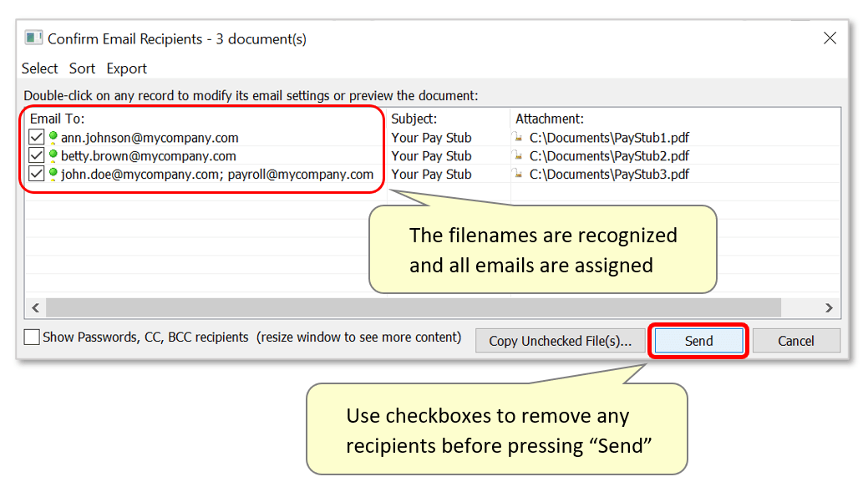Close the Confirm Email Recipients dialog
Image resolution: width=868 pixels, height=492 pixels.
pos(830,38)
